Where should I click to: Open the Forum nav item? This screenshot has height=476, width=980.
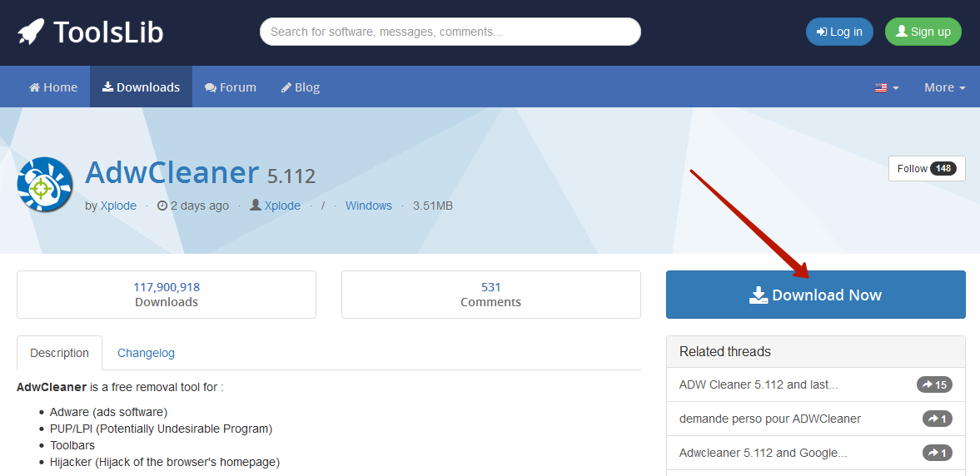pyautogui.click(x=231, y=87)
